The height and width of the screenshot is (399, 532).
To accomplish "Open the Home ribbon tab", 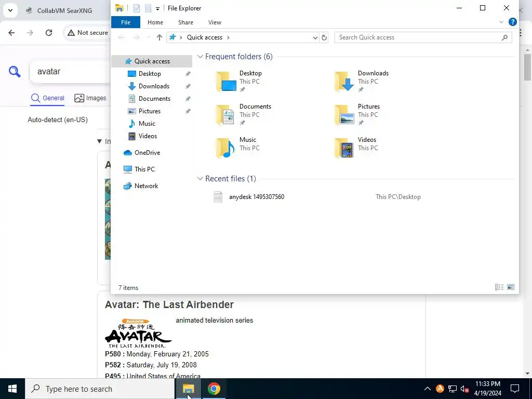I will pyautogui.click(x=155, y=22).
